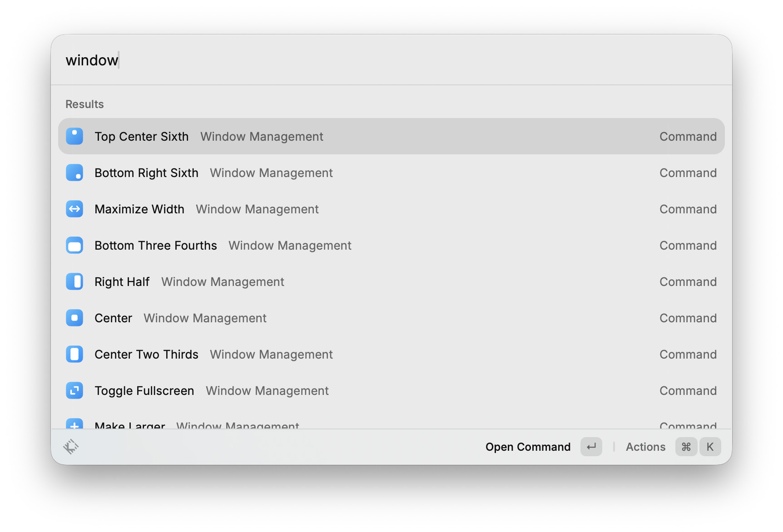Open the Actions menu
Image resolution: width=783 pixels, height=532 pixels.
(645, 447)
